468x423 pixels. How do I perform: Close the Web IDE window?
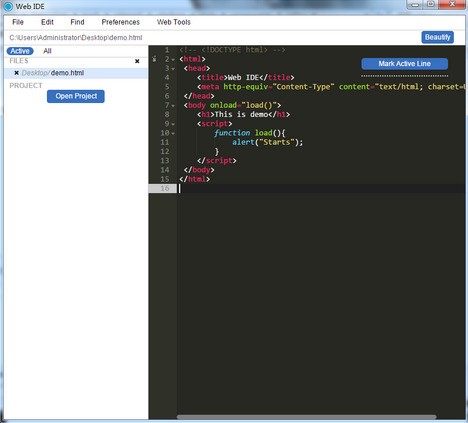pyautogui.click(x=452, y=4)
